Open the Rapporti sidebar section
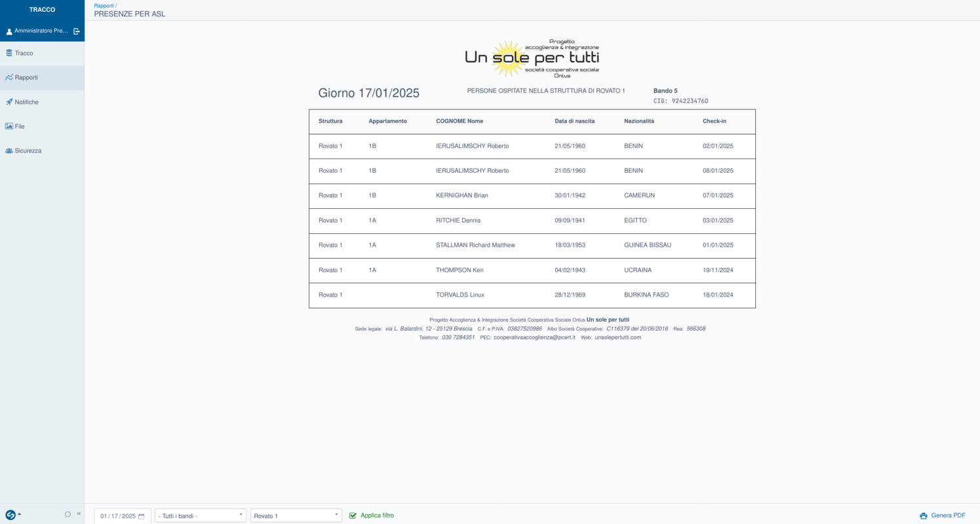 42,77
